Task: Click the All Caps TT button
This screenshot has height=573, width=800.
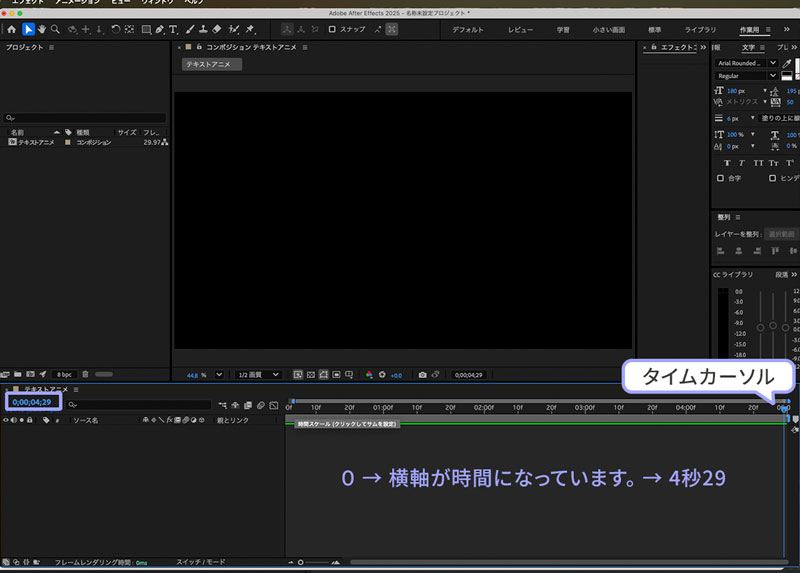Action: click(758, 163)
